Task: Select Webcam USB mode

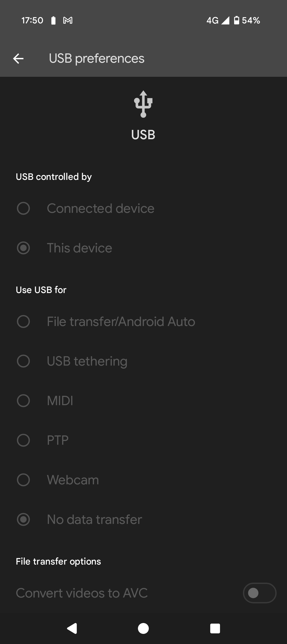Action: pyautogui.click(x=143, y=480)
